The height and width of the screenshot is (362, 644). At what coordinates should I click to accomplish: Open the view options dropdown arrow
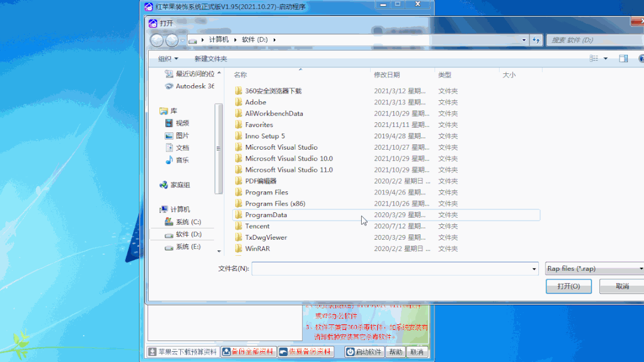pos(605,58)
